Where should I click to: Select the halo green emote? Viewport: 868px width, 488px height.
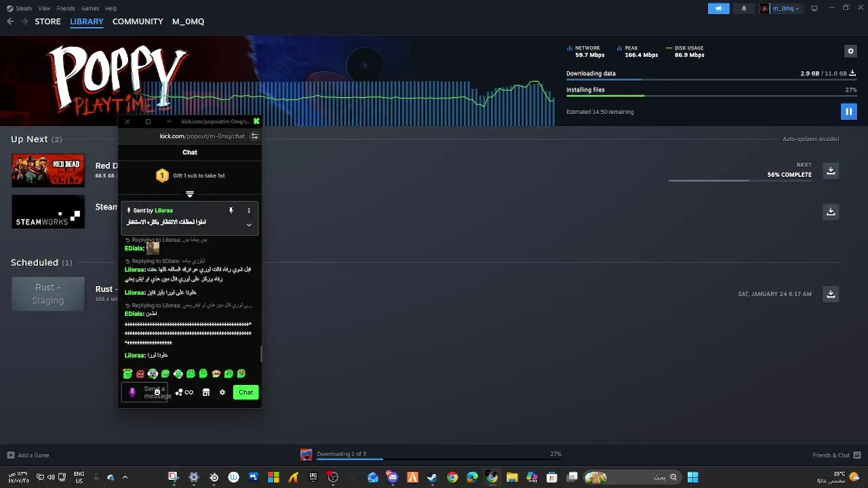[127, 374]
